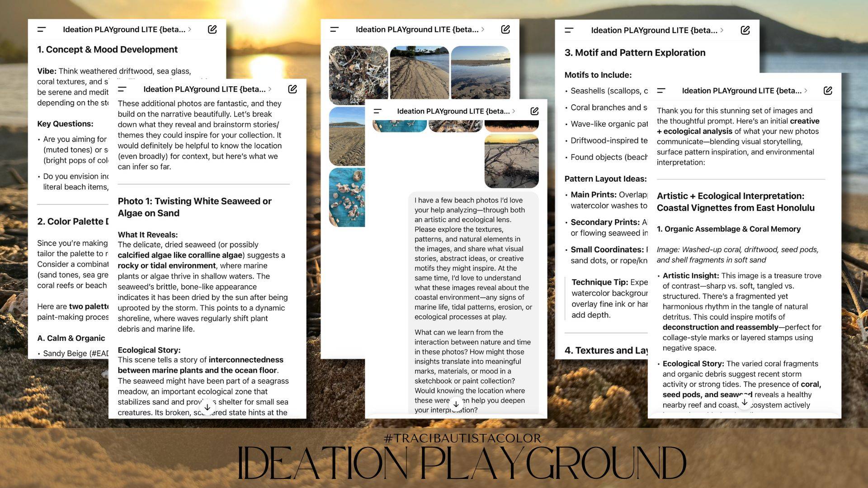Select 'These additional photos are fantastic' paragraph
The width and height of the screenshot is (868, 488).
pyautogui.click(x=199, y=135)
